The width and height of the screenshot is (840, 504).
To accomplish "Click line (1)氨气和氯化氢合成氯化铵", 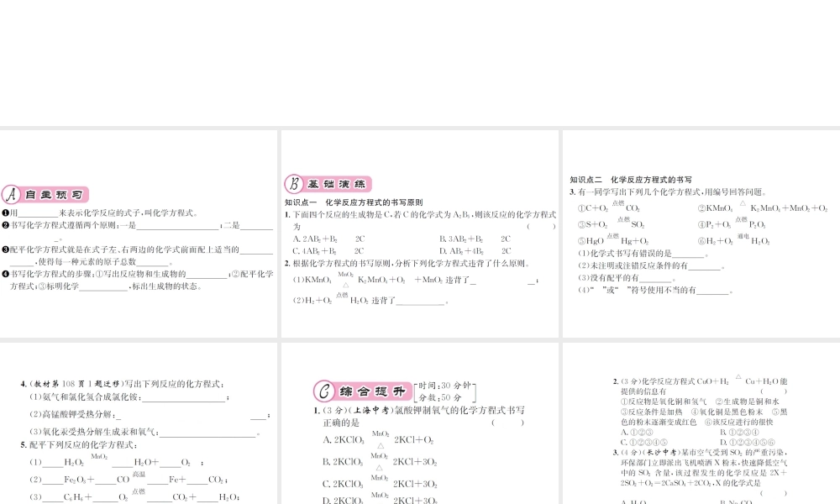I will click(x=129, y=397).
